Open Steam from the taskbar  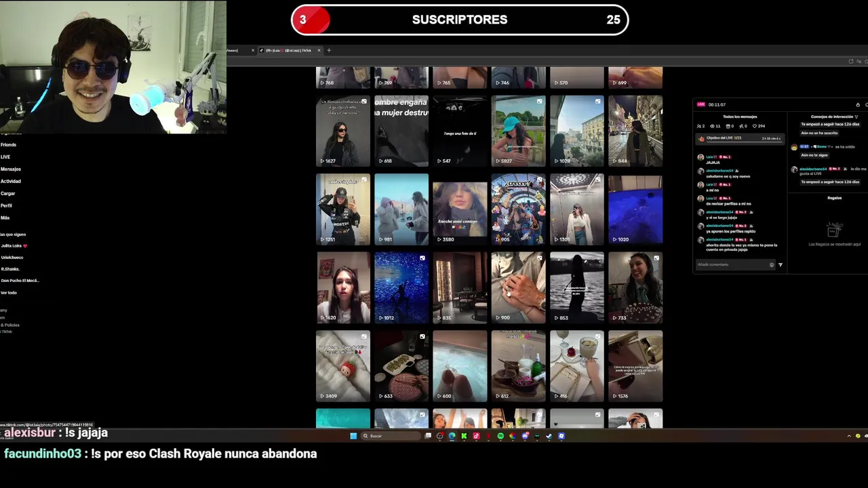pos(549,436)
